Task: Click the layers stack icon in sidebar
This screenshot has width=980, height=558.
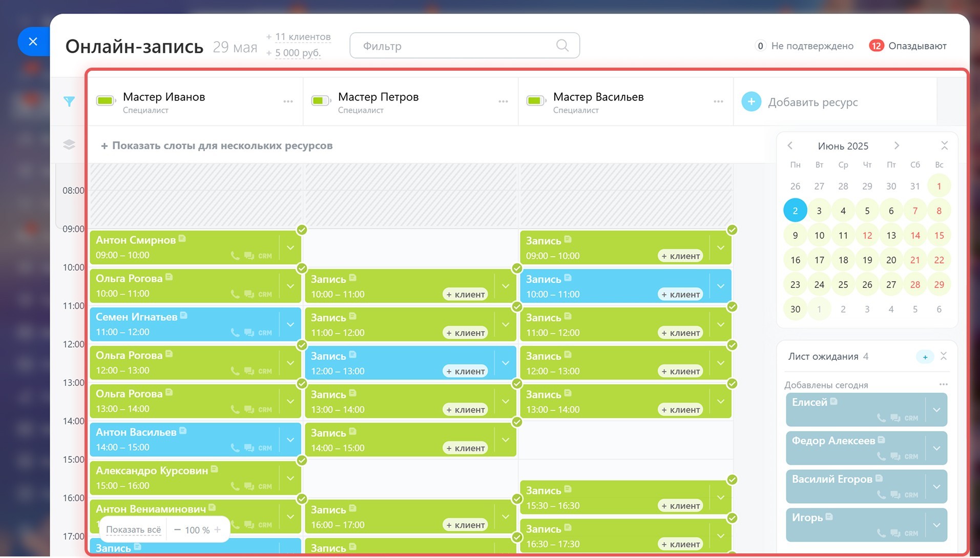Action: [69, 145]
